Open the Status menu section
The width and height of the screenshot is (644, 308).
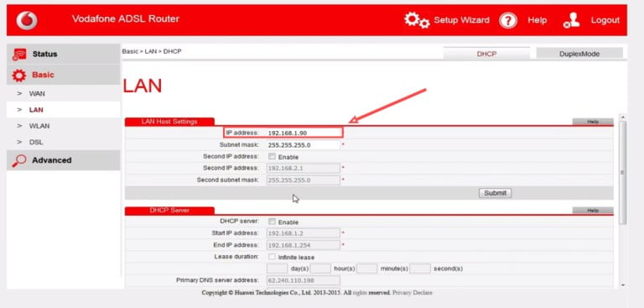point(63,54)
